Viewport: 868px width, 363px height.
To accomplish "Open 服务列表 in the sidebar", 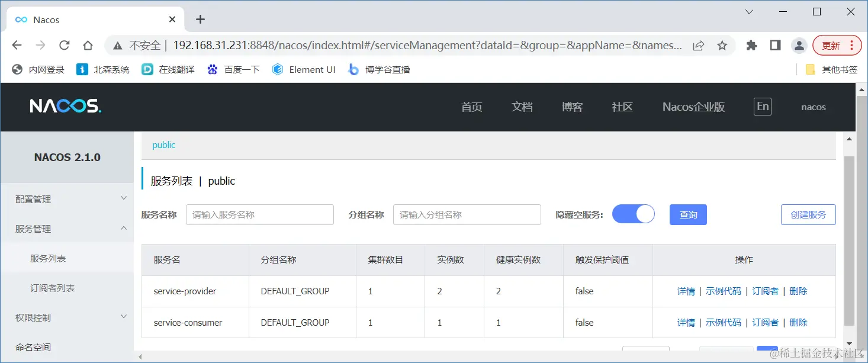I will pos(67,258).
